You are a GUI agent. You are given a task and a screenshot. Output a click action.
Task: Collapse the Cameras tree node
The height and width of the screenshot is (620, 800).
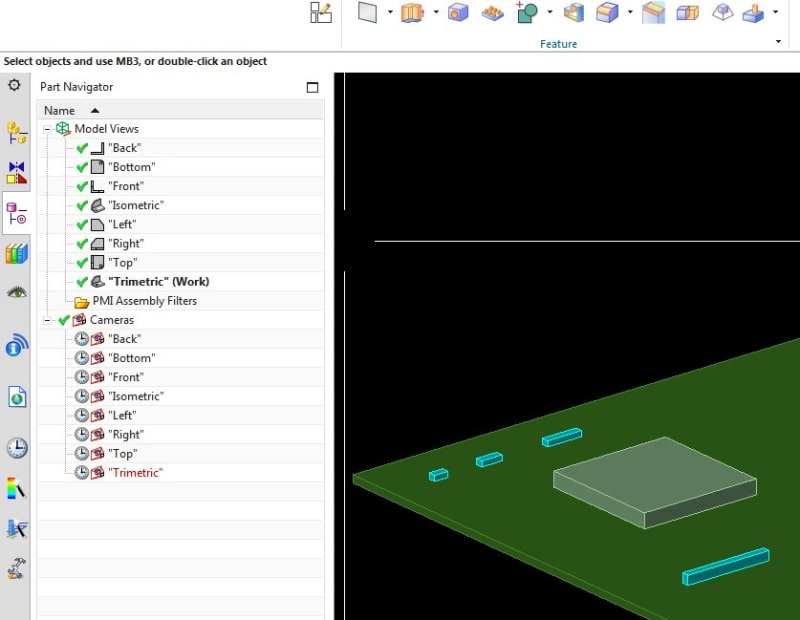click(x=47, y=320)
